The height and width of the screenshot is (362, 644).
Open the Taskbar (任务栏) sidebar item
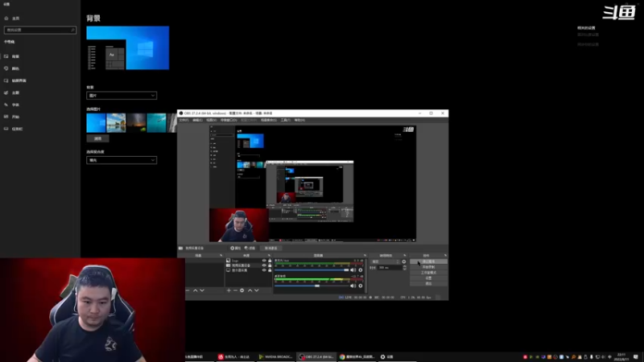pos(14,129)
